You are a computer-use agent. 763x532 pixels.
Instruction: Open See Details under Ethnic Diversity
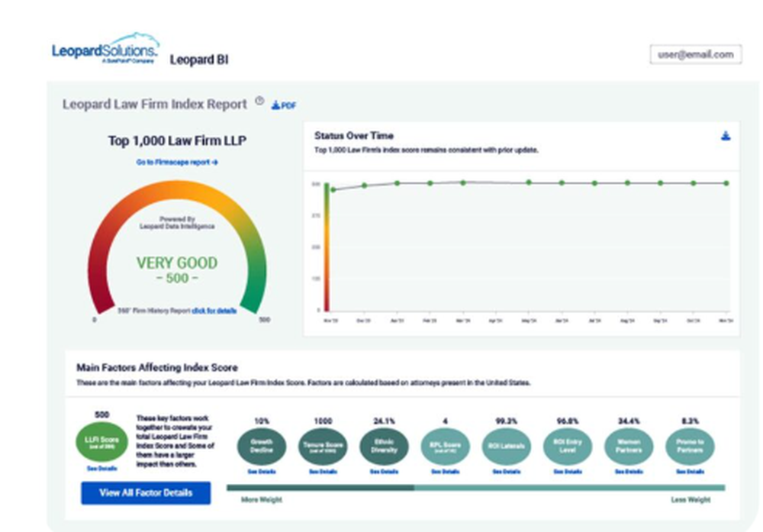(x=384, y=472)
